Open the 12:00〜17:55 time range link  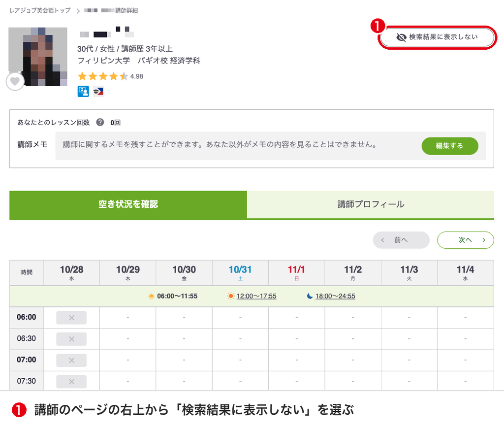[256, 296]
